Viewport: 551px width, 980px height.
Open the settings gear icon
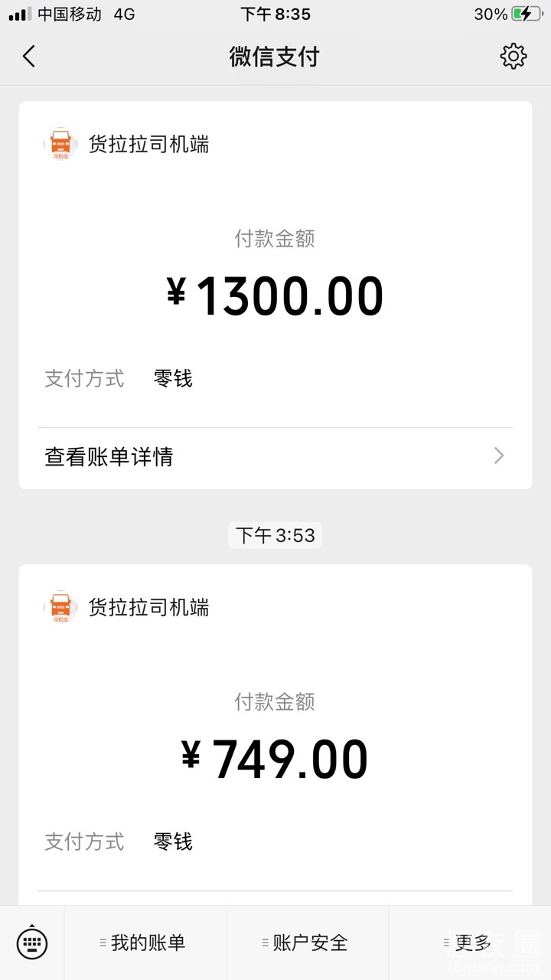513,56
